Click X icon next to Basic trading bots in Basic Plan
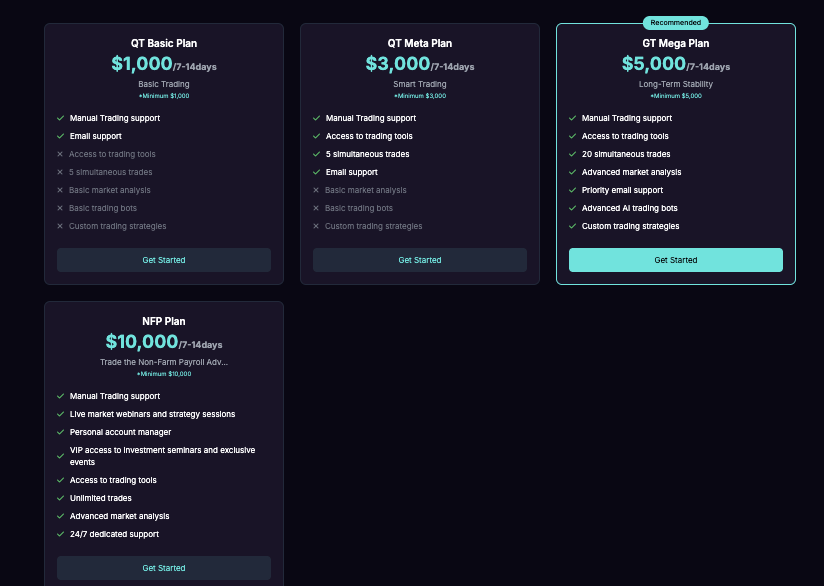This screenshot has width=824, height=586. (x=60, y=208)
